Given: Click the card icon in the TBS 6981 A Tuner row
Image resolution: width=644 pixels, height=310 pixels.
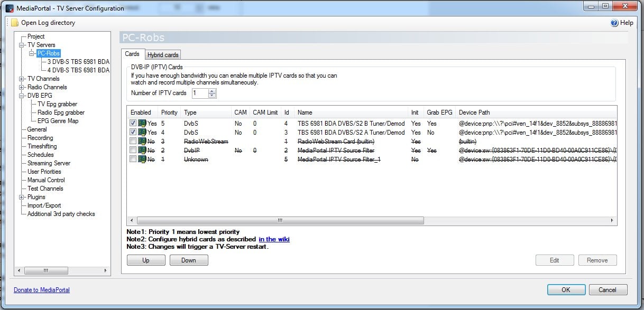Looking at the screenshot, I should click(x=142, y=132).
